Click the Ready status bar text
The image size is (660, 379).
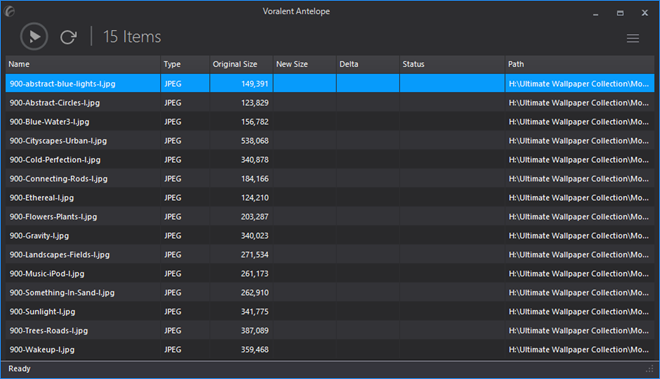[x=19, y=368]
